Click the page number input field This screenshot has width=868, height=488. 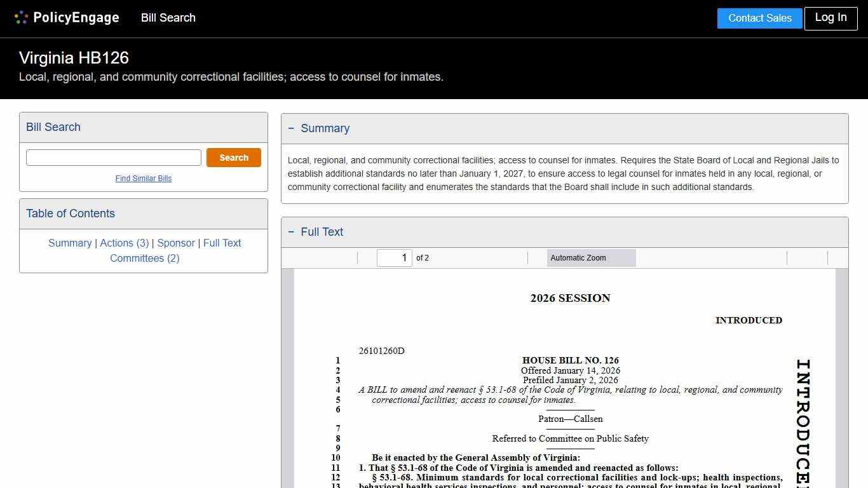[x=394, y=258]
